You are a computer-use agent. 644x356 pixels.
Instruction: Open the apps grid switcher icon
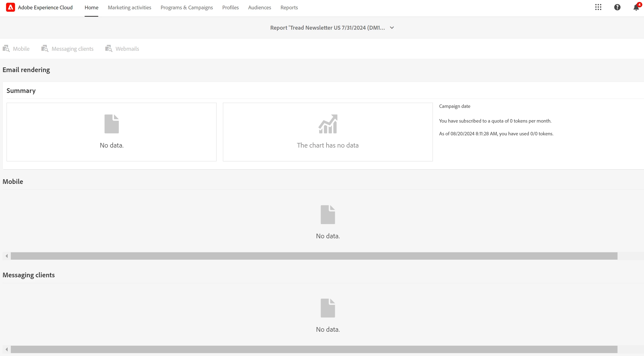(x=598, y=7)
